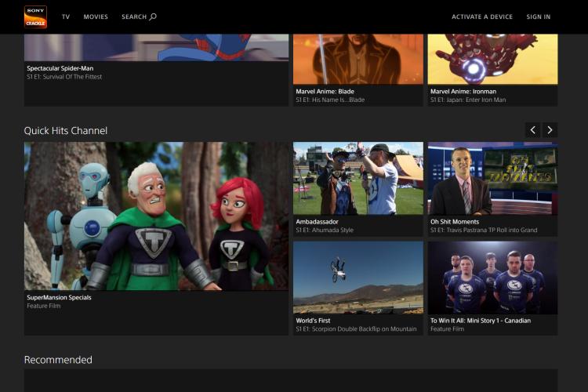The image size is (588, 392).
Task: Open the Marvel Anime: Blade thumbnail
Action: (358, 60)
